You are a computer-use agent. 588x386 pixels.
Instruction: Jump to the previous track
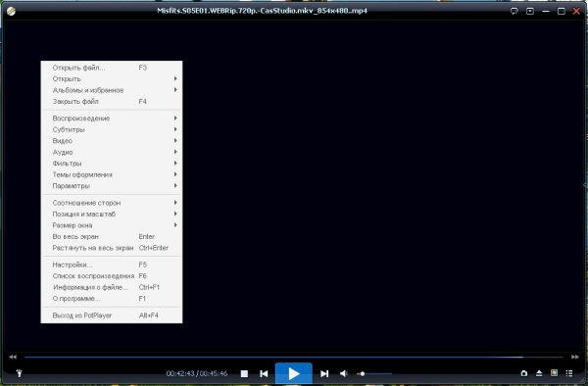click(264, 373)
